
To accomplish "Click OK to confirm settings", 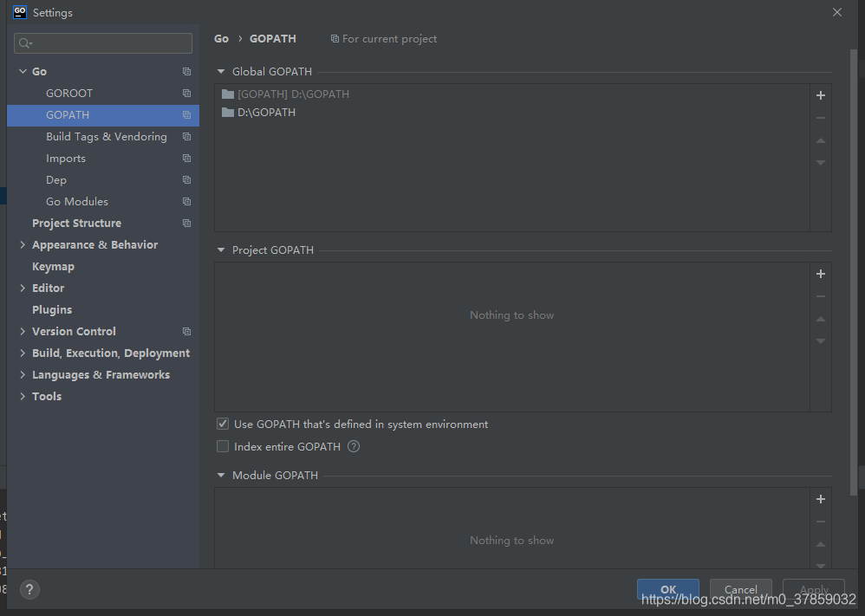I will click(x=668, y=589).
